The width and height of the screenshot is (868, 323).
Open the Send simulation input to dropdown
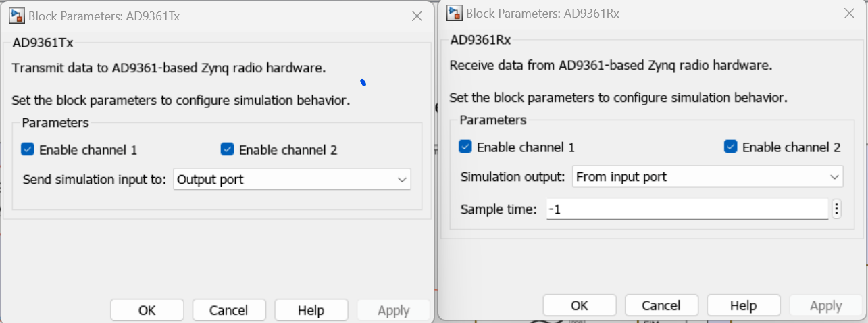pyautogui.click(x=292, y=180)
